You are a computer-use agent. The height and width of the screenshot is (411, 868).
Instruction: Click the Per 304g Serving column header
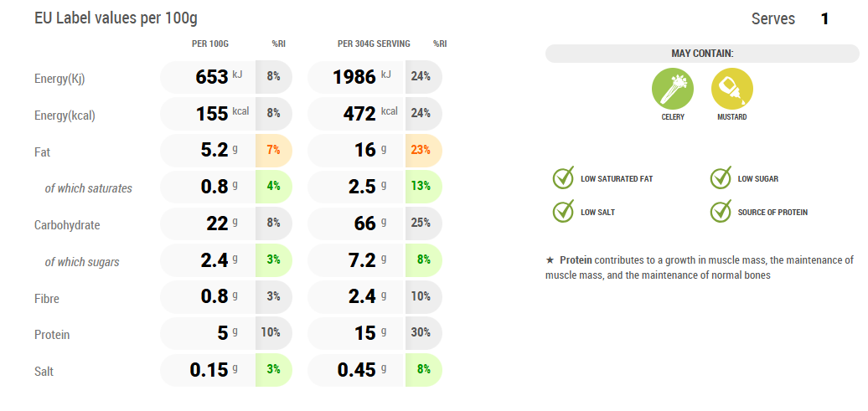(374, 44)
